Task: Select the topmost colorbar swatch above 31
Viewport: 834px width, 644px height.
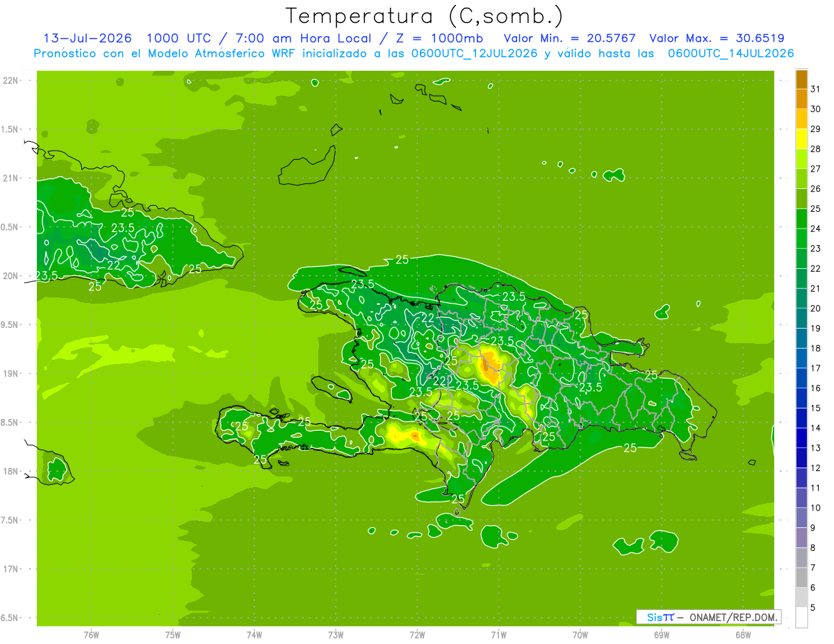Action: point(801,79)
